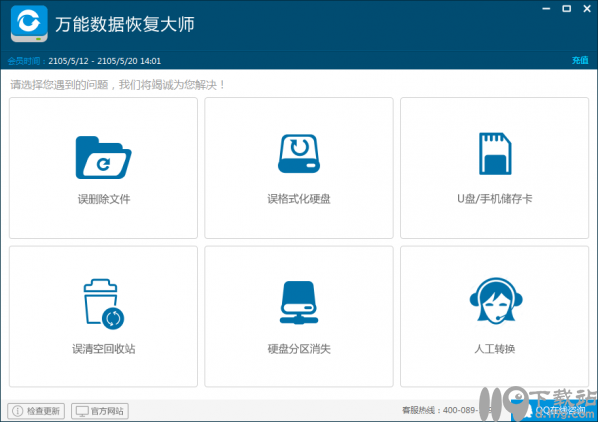Open the 充值 recharge link

pyautogui.click(x=580, y=60)
